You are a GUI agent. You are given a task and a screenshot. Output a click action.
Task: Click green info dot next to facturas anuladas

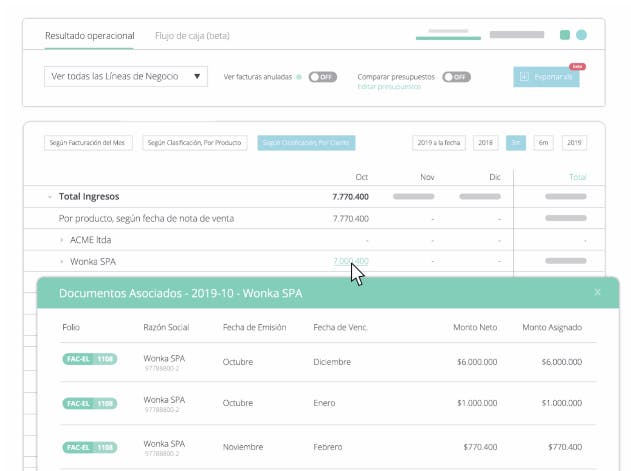click(x=299, y=77)
